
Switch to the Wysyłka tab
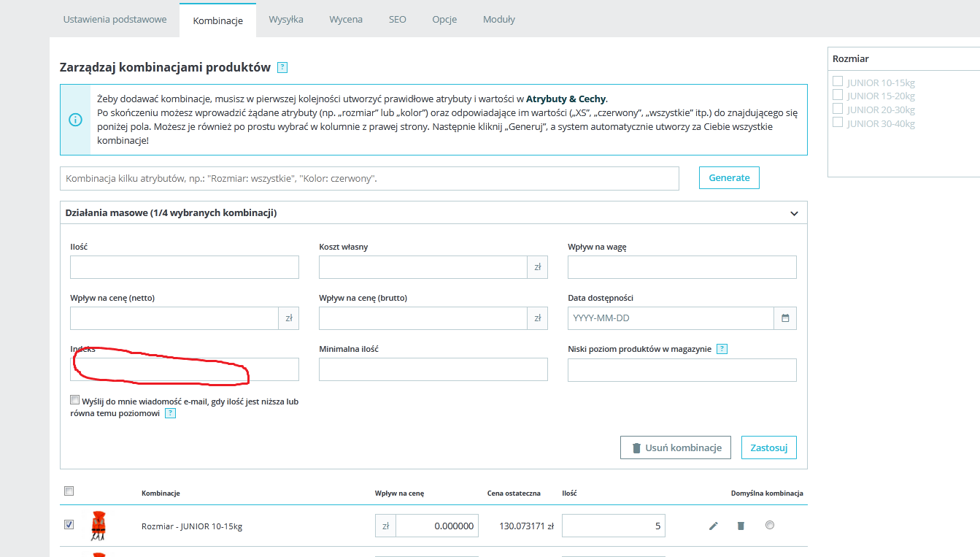[x=286, y=20]
